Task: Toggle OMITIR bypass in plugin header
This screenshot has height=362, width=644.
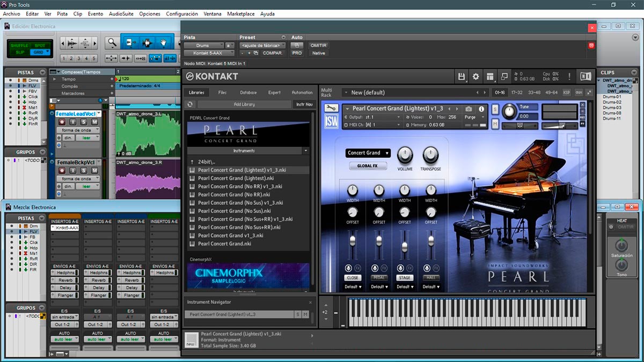Action: (x=319, y=46)
